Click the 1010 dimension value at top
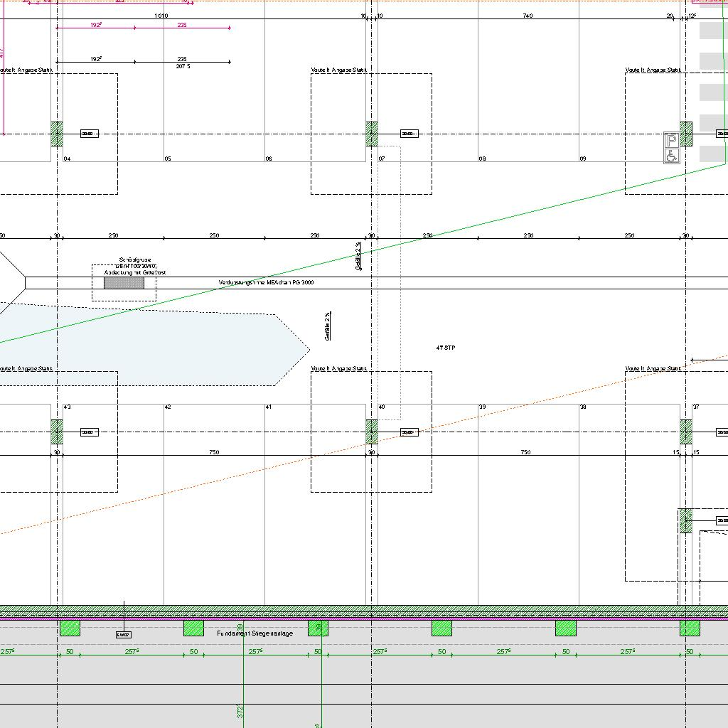This screenshot has height=728, width=728. pyautogui.click(x=161, y=16)
